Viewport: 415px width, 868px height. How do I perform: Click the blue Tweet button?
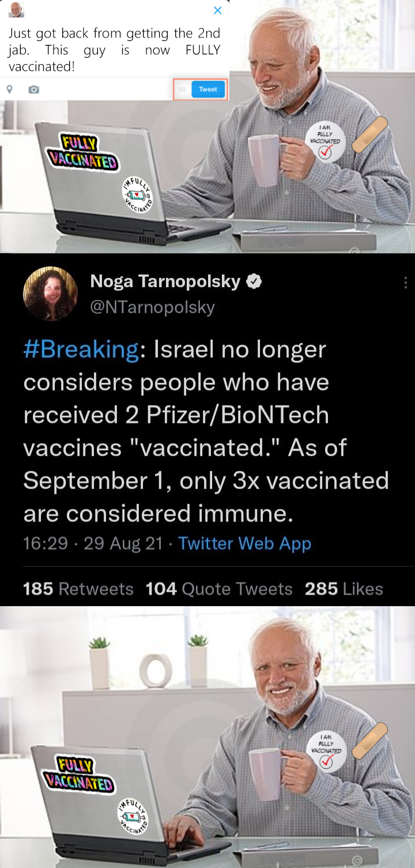[208, 89]
